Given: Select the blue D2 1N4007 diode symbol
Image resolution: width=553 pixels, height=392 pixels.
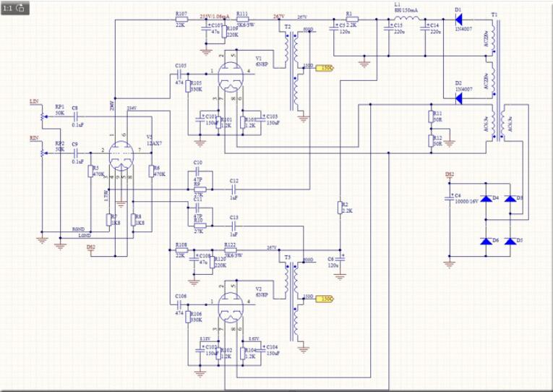Looking at the screenshot, I should pyautogui.click(x=459, y=98).
